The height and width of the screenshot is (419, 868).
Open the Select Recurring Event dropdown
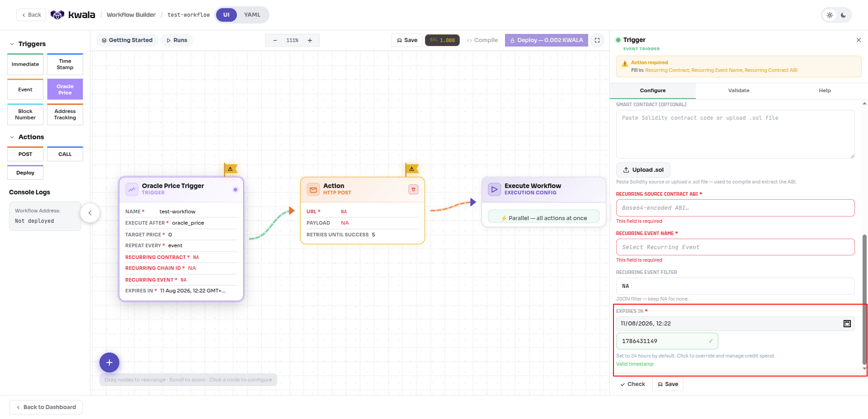pyautogui.click(x=735, y=247)
